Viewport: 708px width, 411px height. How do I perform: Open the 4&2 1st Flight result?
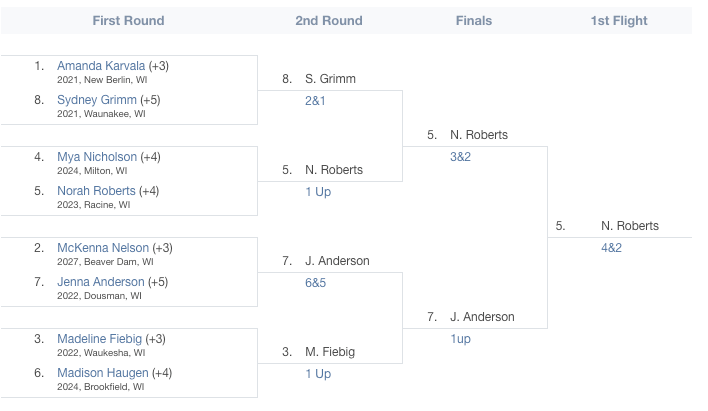click(x=611, y=248)
